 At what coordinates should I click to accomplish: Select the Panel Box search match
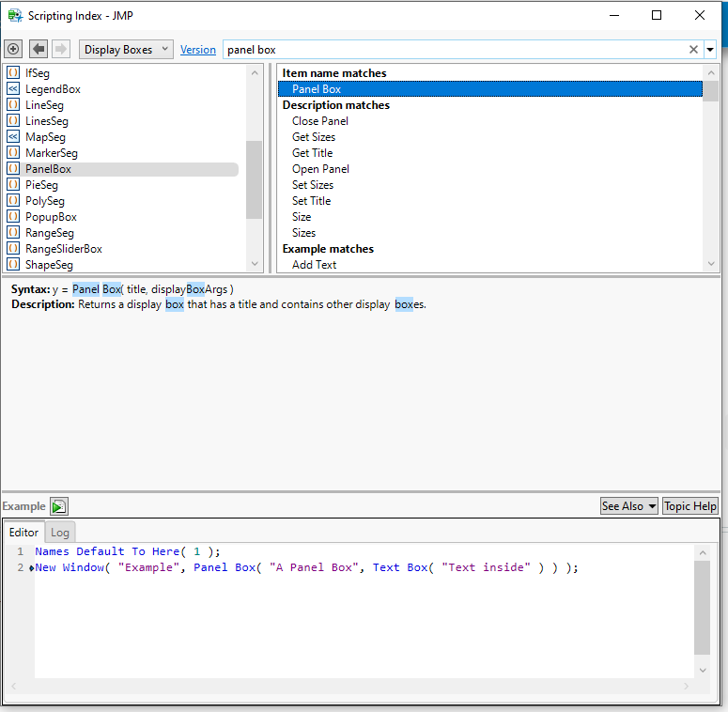point(489,89)
